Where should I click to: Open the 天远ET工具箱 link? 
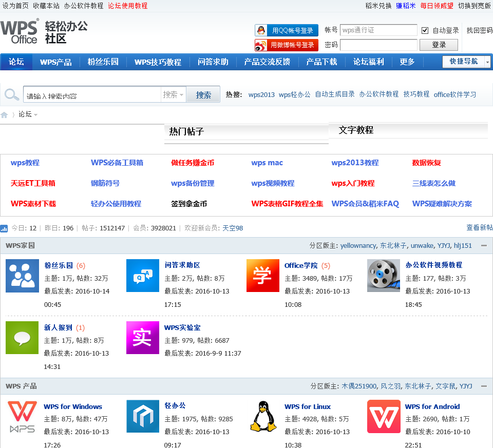pos(33,183)
